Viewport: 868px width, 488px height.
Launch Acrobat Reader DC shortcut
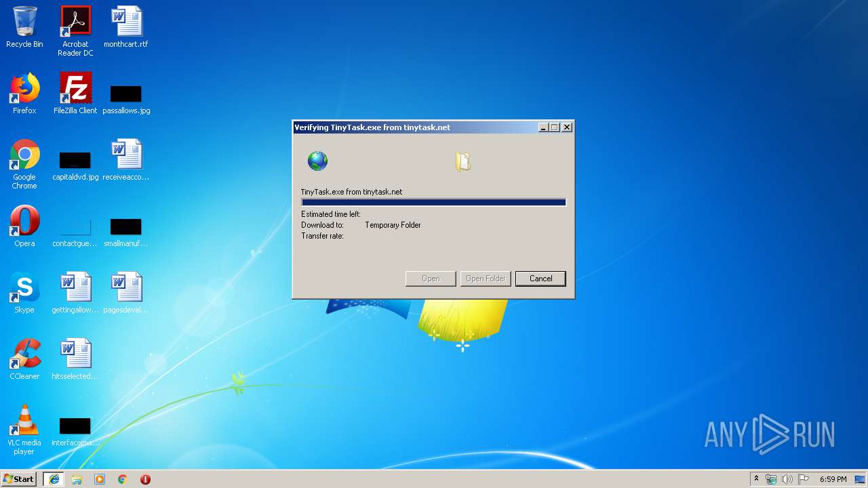point(75,31)
